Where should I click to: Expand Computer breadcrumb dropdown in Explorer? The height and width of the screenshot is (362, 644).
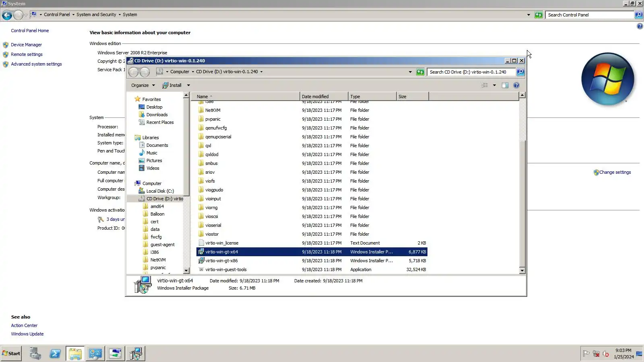pos(192,72)
